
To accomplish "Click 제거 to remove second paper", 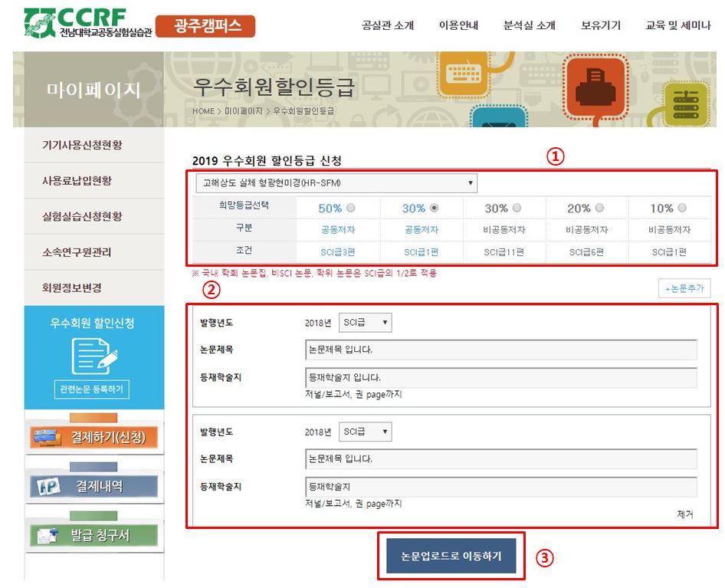I will pos(684,515).
